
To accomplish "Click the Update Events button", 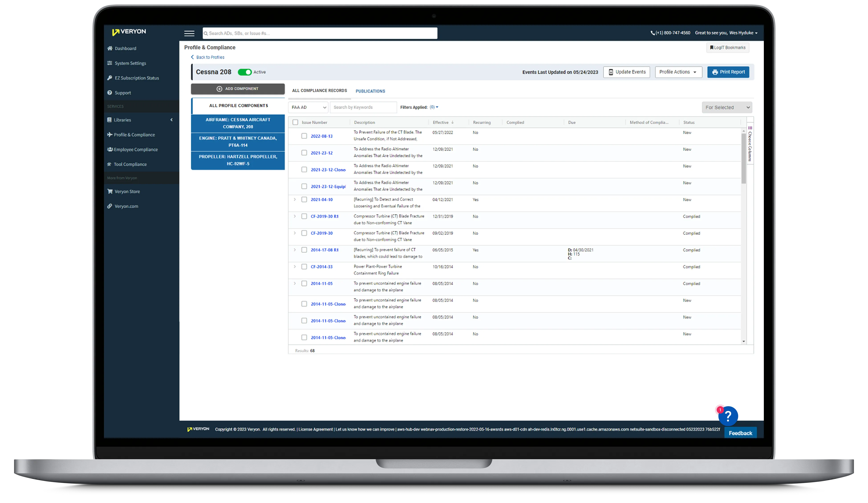I will (x=627, y=72).
